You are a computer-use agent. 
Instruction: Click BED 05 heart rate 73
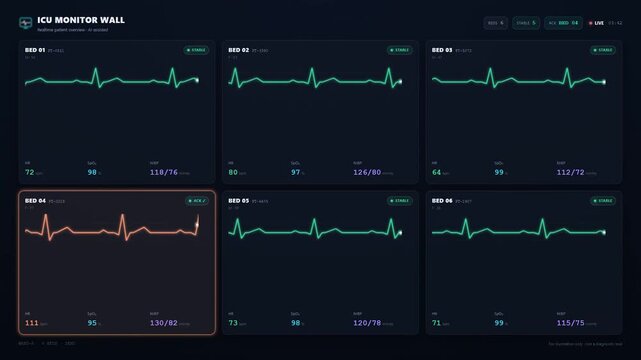pos(233,323)
